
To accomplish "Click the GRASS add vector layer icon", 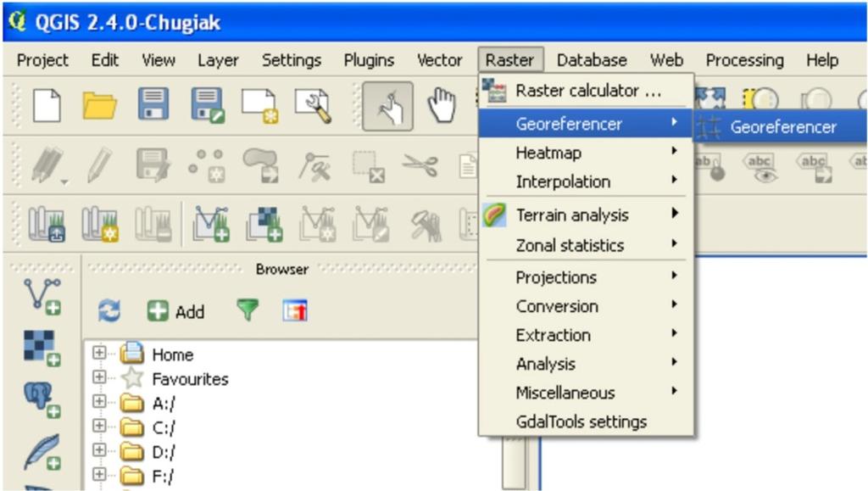I will pos(210,224).
